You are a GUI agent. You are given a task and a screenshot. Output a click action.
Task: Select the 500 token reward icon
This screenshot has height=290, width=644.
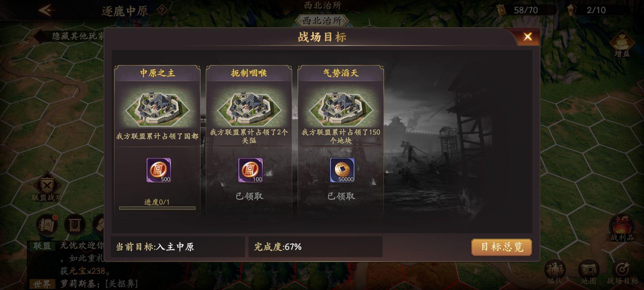[159, 170]
